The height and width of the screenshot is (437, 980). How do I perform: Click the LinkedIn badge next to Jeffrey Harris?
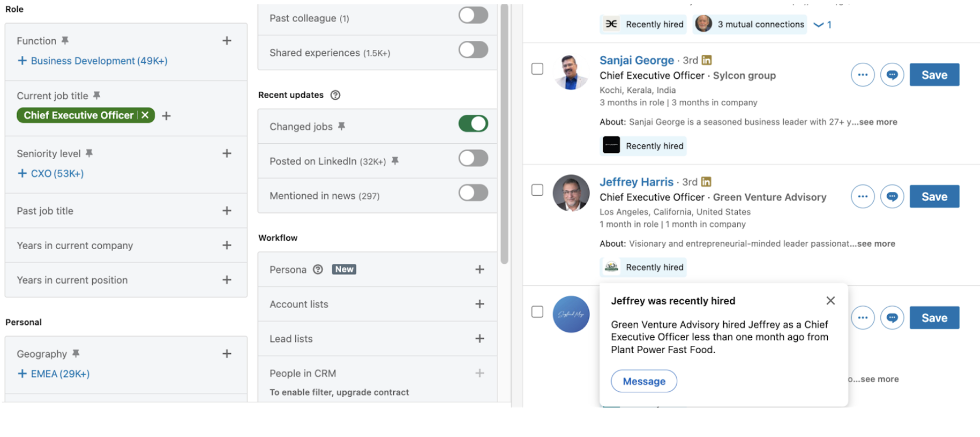(706, 182)
